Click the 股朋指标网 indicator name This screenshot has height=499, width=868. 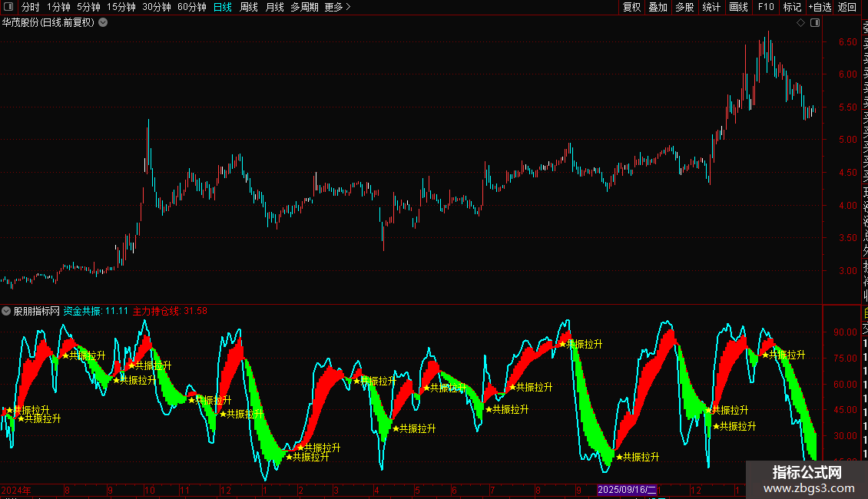37,312
